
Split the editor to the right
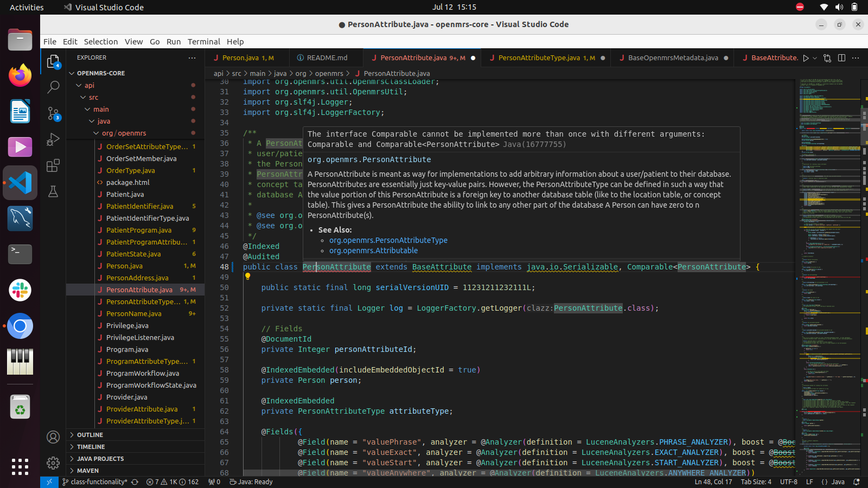[x=841, y=57]
